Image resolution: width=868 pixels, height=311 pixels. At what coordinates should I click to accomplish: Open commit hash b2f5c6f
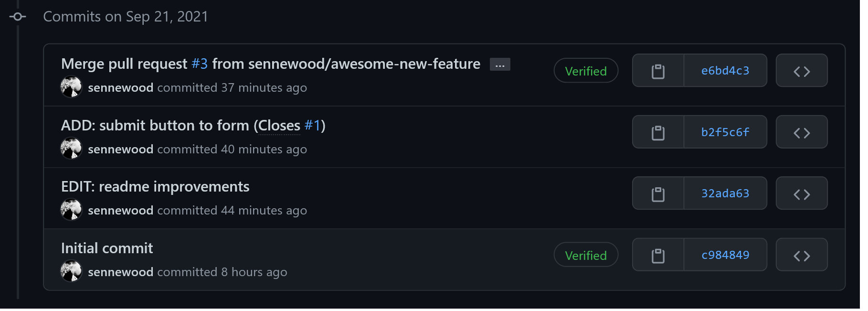coord(725,132)
